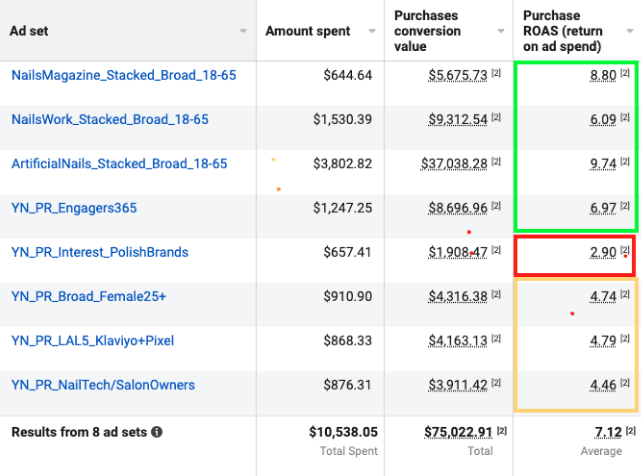Select the YN_PR_LAL5_Klaviyo+Pixel ad set link
Viewport: 641px width, 476px height.
92,341
